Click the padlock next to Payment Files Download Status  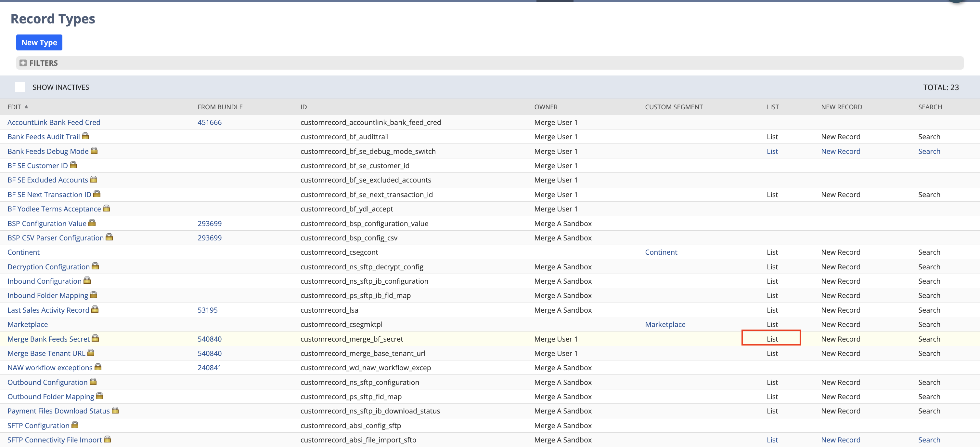pos(115,411)
